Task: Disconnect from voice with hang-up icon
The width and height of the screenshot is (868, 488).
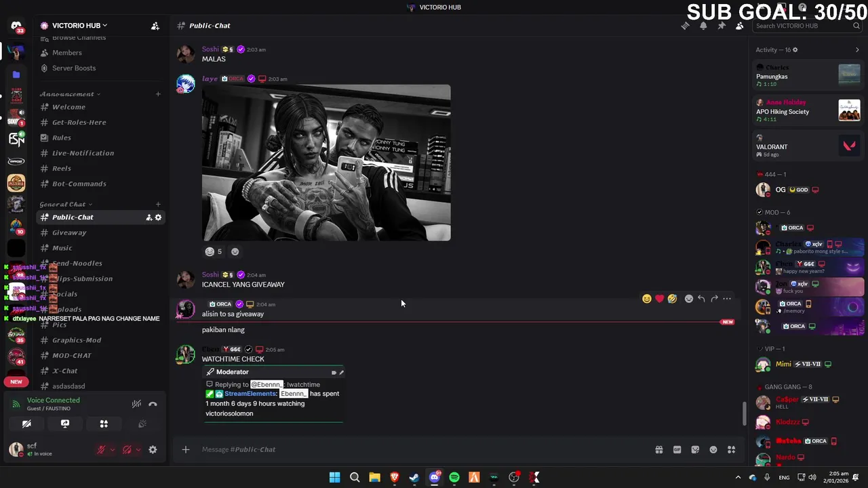Action: click(x=153, y=404)
